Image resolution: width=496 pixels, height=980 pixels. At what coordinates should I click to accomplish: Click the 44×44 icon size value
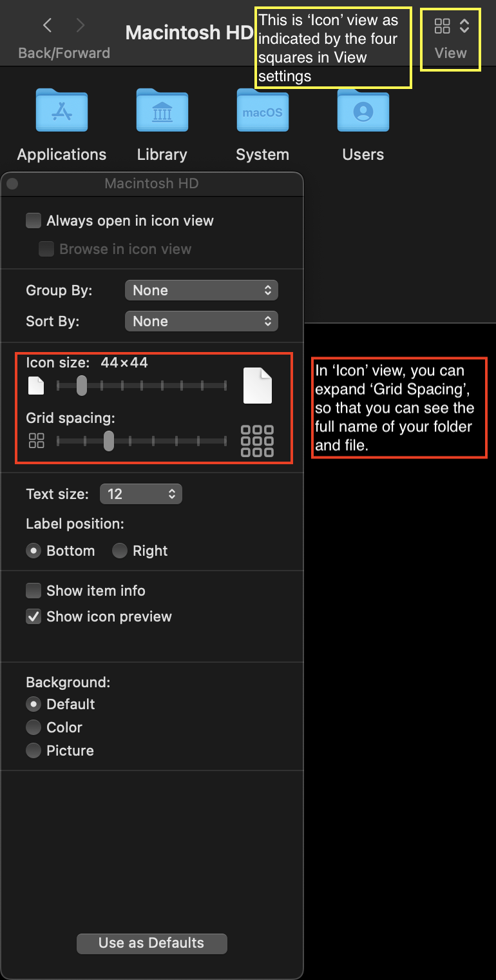coord(124,362)
